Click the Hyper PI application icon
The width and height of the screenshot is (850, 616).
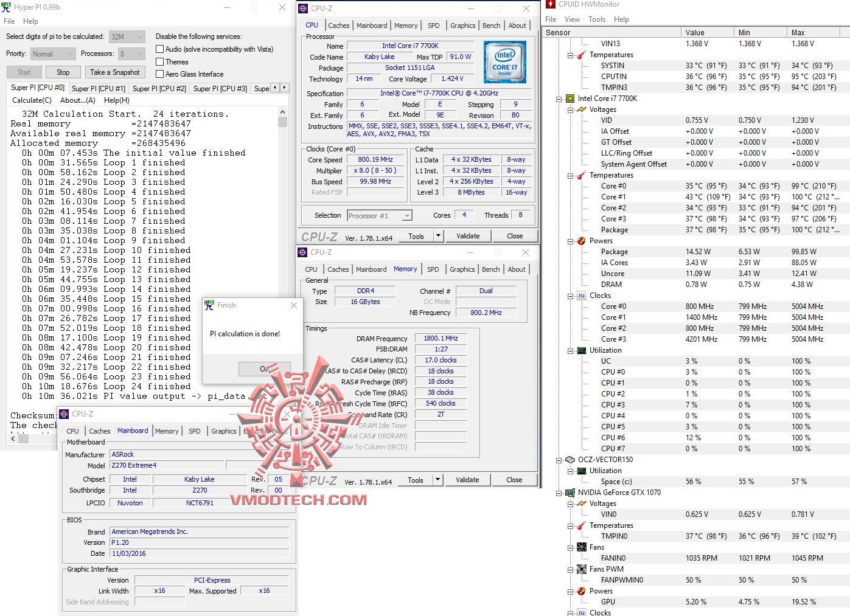pos(6,6)
